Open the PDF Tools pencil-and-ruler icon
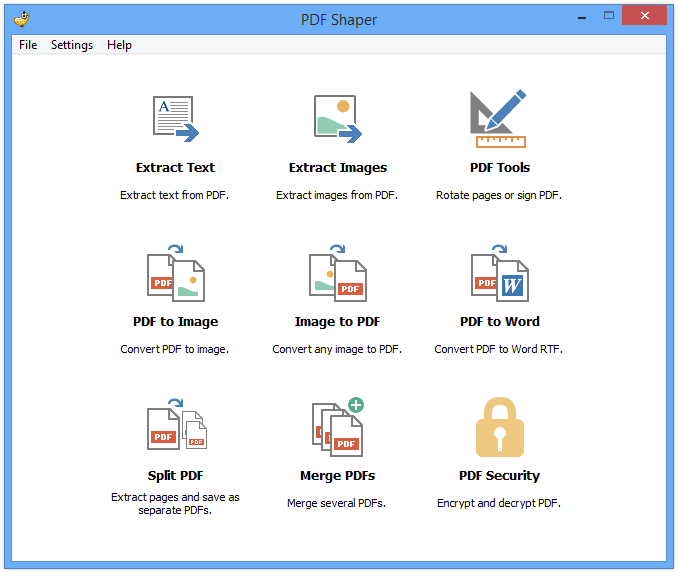Screen dimensions: 678x573 pos(499,118)
